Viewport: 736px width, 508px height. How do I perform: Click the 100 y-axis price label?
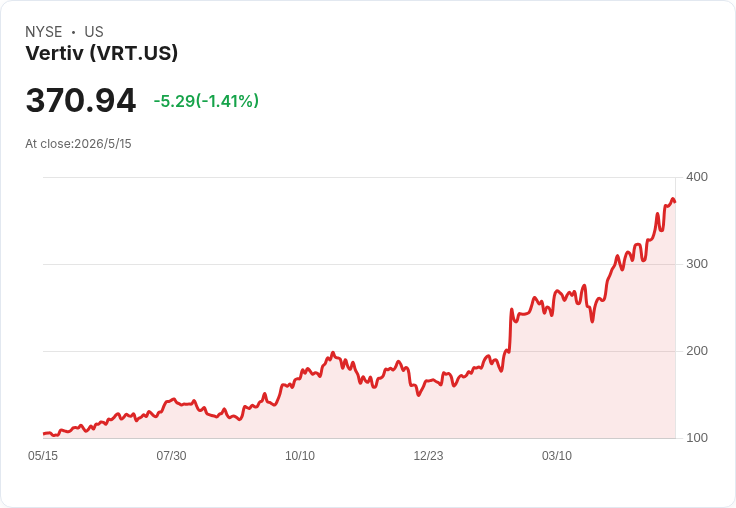(x=697, y=438)
